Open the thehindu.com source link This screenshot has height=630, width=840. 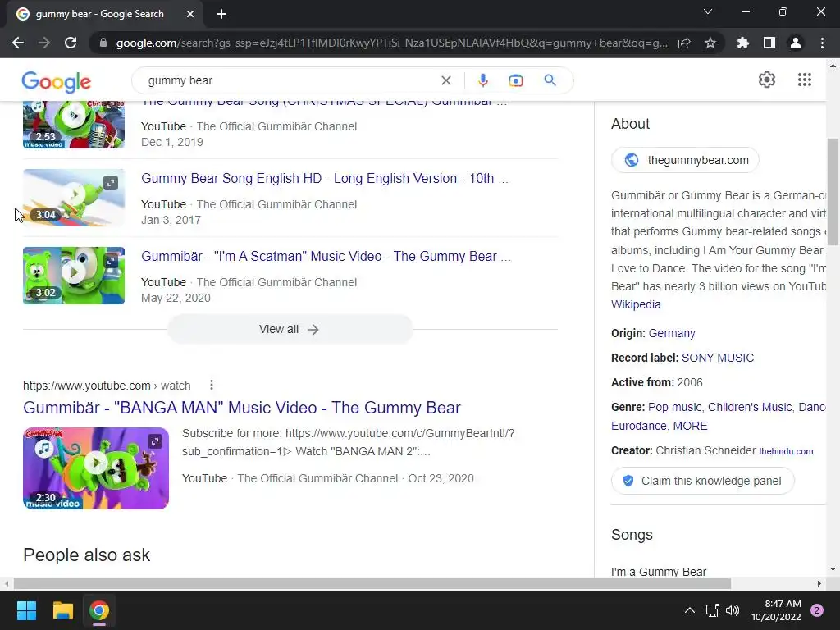tap(786, 451)
